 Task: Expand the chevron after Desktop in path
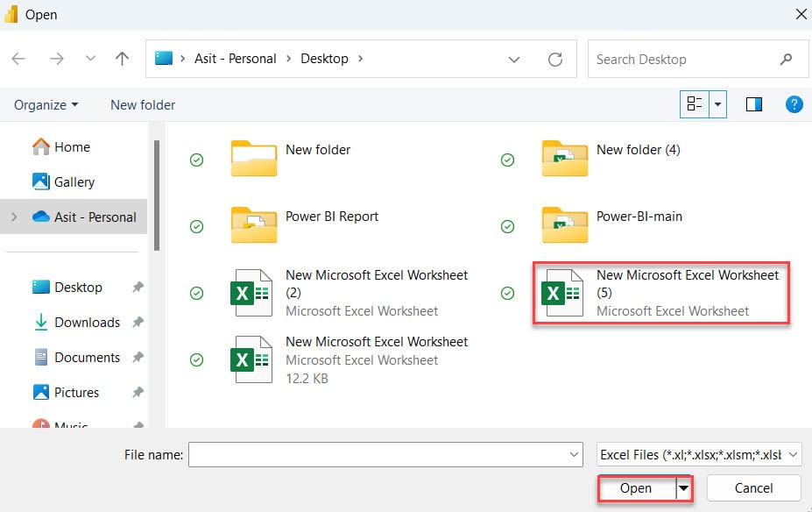click(360, 59)
